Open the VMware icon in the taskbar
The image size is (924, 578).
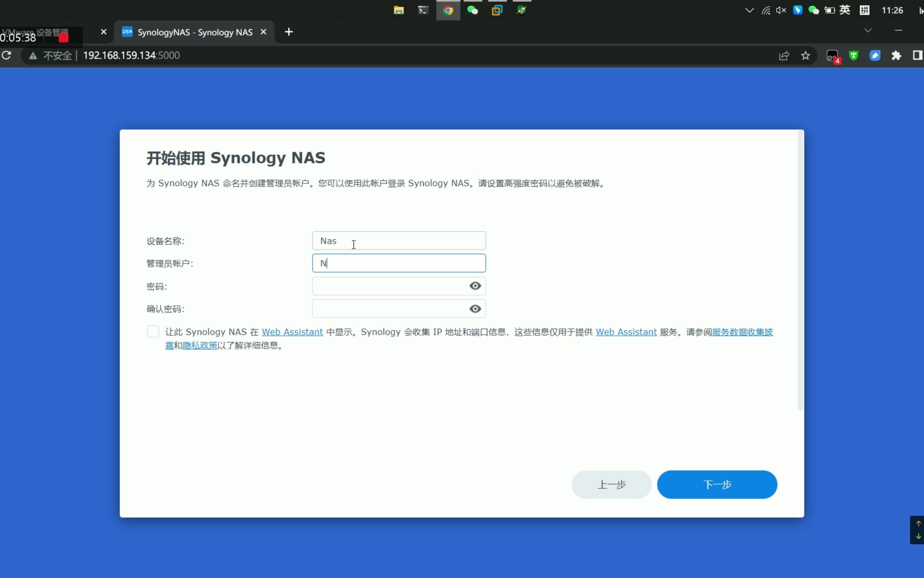[x=497, y=10]
